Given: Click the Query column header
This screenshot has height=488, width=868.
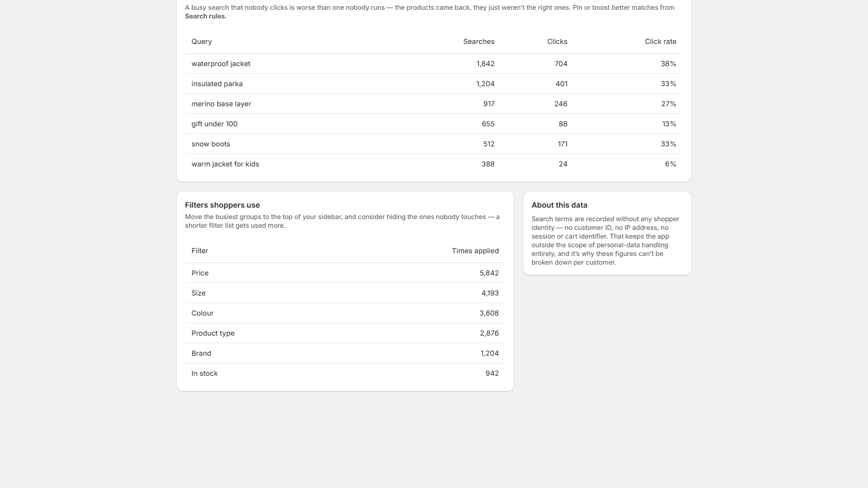Looking at the screenshot, I should click(202, 42).
